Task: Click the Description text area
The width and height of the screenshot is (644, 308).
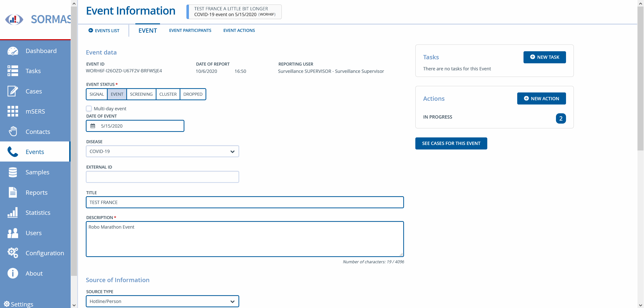Action: click(x=245, y=239)
